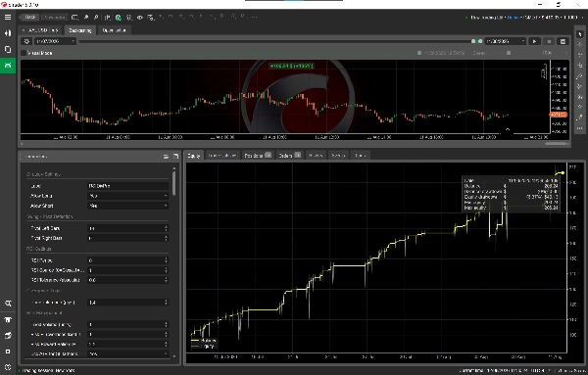Screen dimensions: 588x375
Task: Open the backtest end date dropdown
Action: coord(505,41)
